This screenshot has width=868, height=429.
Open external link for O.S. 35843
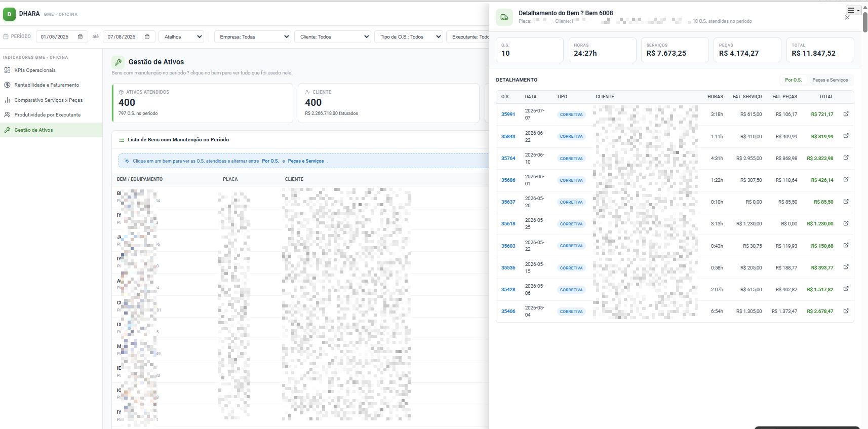coord(846,136)
